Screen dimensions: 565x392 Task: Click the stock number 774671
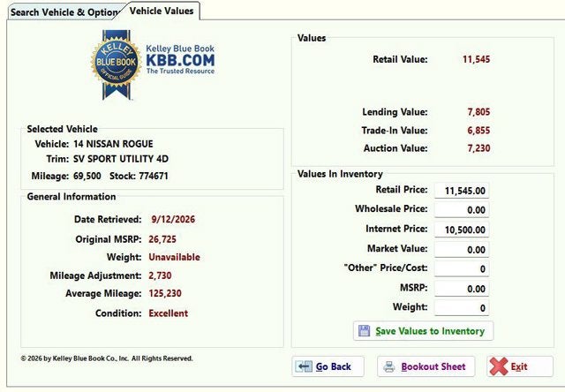(154, 177)
